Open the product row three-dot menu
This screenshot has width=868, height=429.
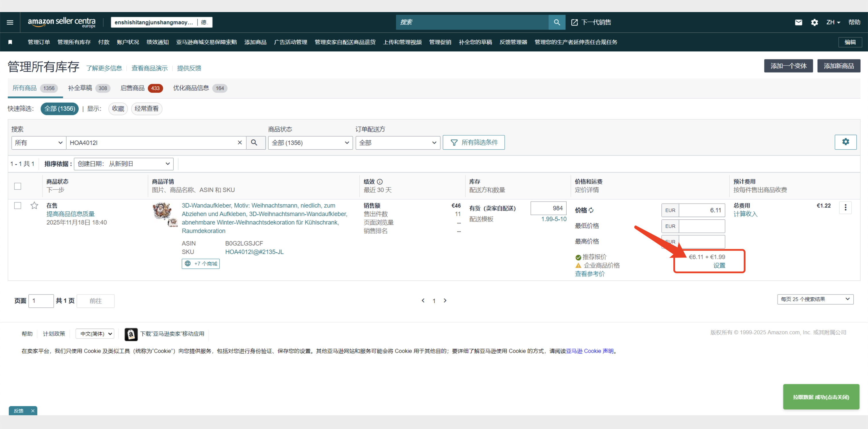point(845,208)
